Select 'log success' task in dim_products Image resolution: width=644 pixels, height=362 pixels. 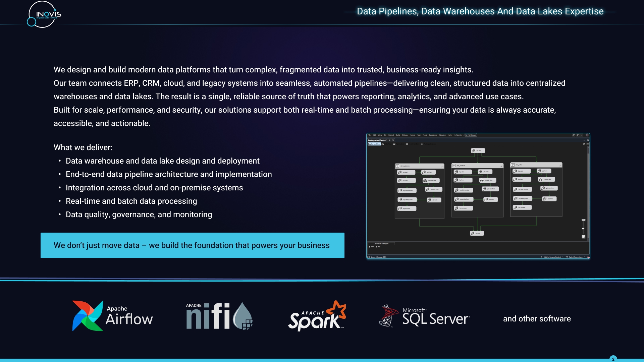[x=464, y=208]
